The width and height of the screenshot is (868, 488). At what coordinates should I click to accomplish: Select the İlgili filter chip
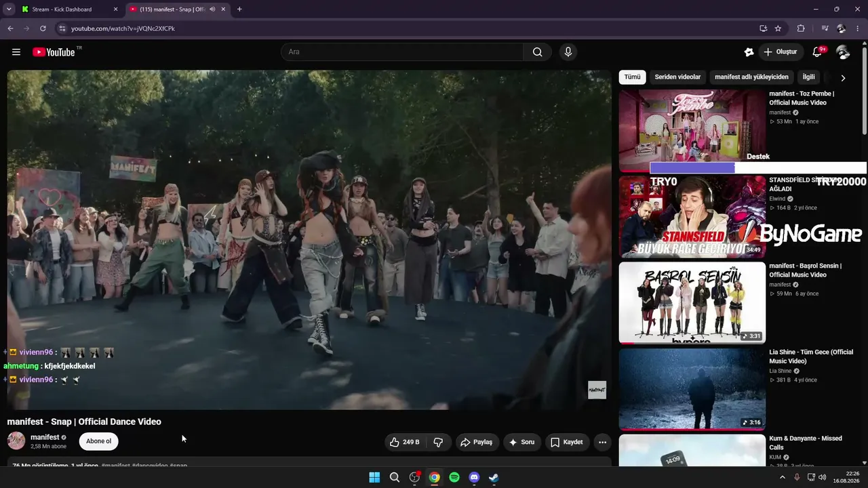click(808, 77)
